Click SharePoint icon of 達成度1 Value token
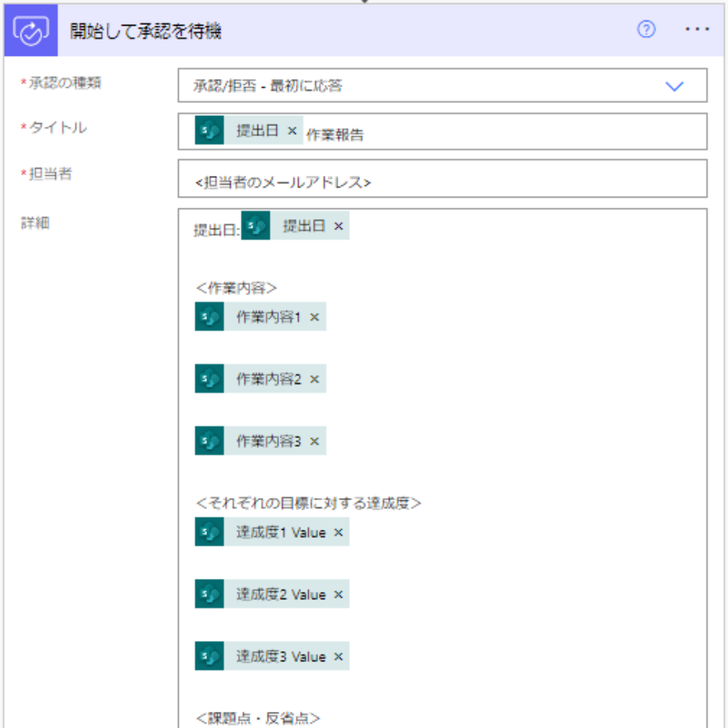The height and width of the screenshot is (728, 728). point(210,532)
